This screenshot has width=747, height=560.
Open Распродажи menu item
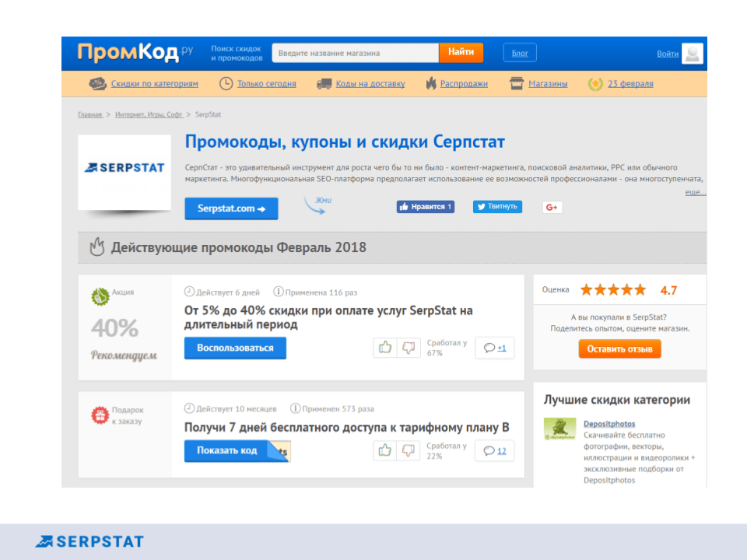tap(464, 84)
